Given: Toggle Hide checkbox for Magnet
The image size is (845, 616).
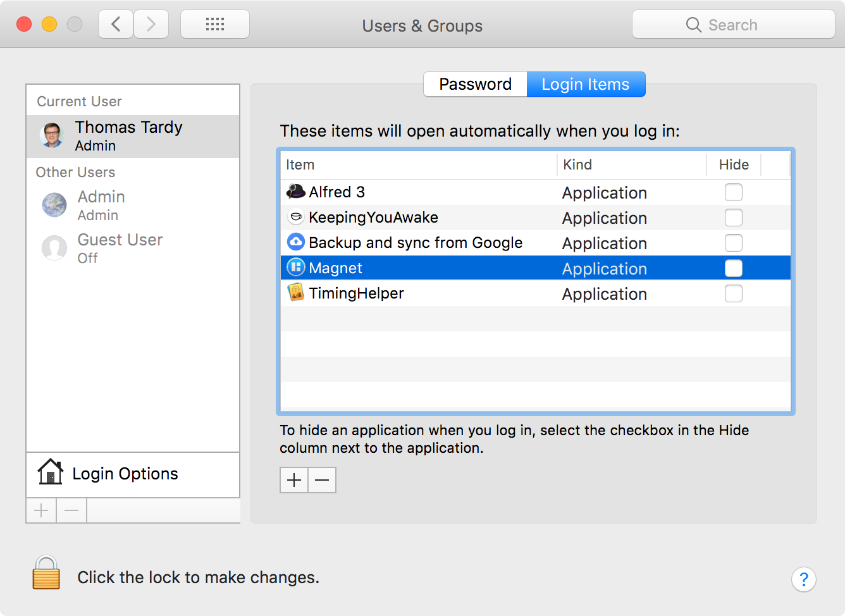Looking at the screenshot, I should 734,268.
